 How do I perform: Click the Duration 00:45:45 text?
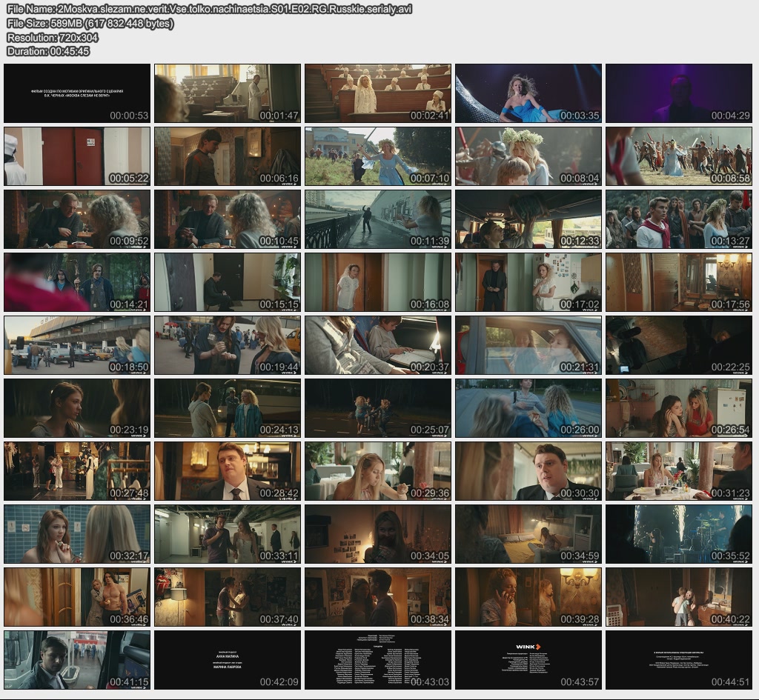coord(48,51)
